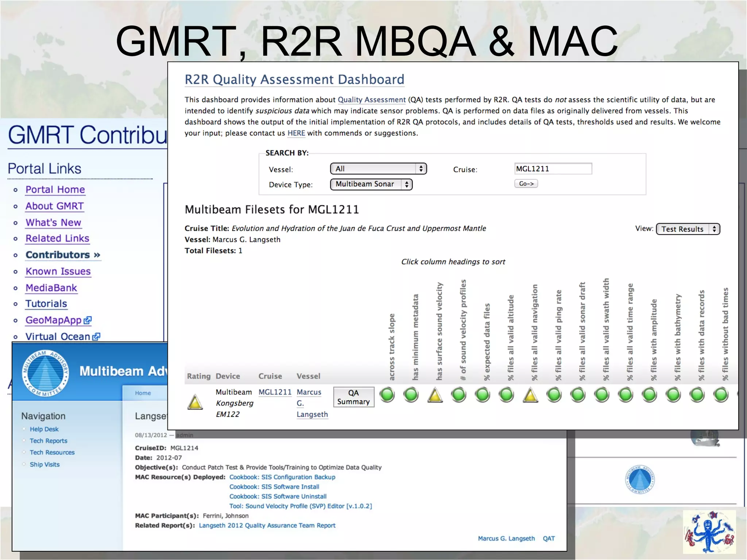
Task: Open Tutorials in GMRT sidebar
Action: click(46, 304)
